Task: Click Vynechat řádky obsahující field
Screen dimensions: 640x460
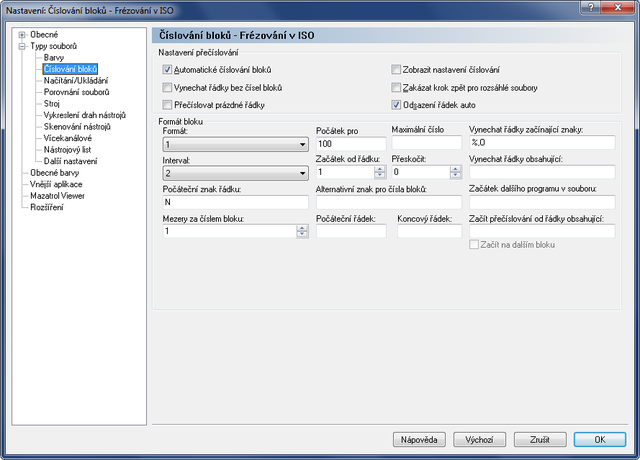Action: point(542,172)
